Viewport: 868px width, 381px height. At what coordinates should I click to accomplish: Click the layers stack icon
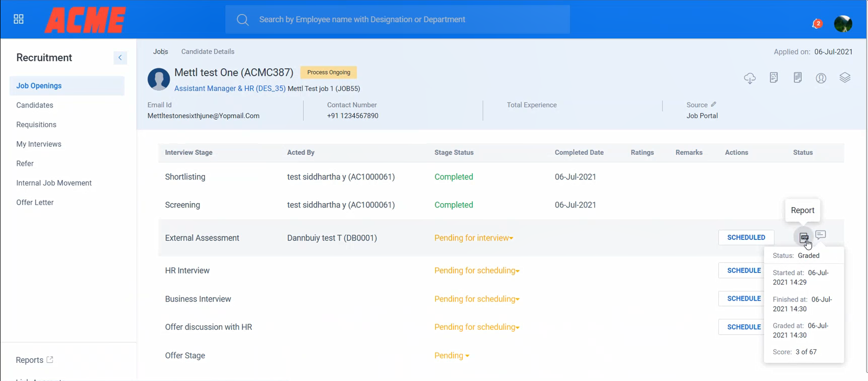pyautogui.click(x=845, y=77)
